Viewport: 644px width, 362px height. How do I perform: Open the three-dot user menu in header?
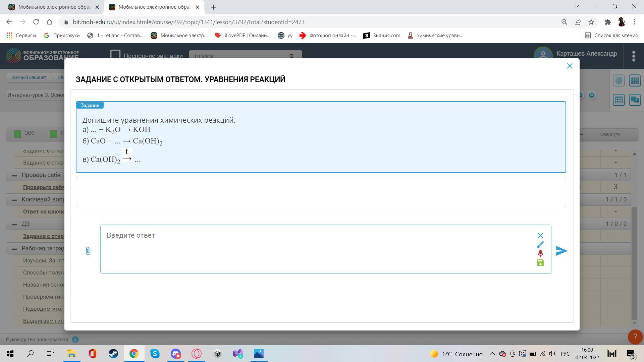click(633, 56)
